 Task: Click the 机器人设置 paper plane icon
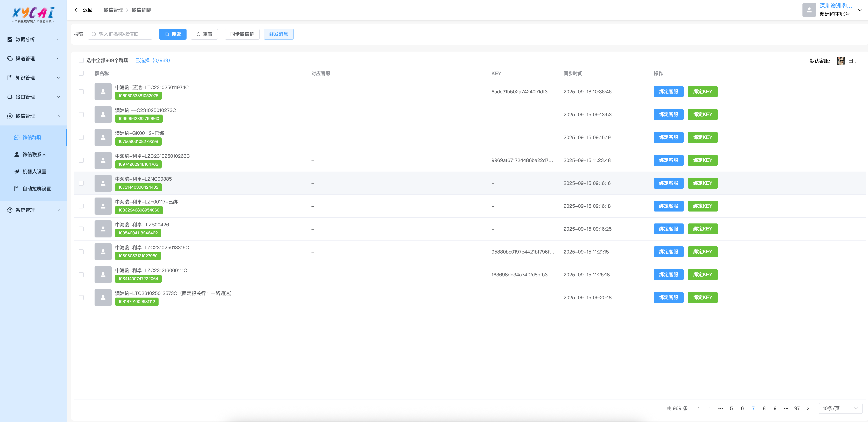click(17, 172)
